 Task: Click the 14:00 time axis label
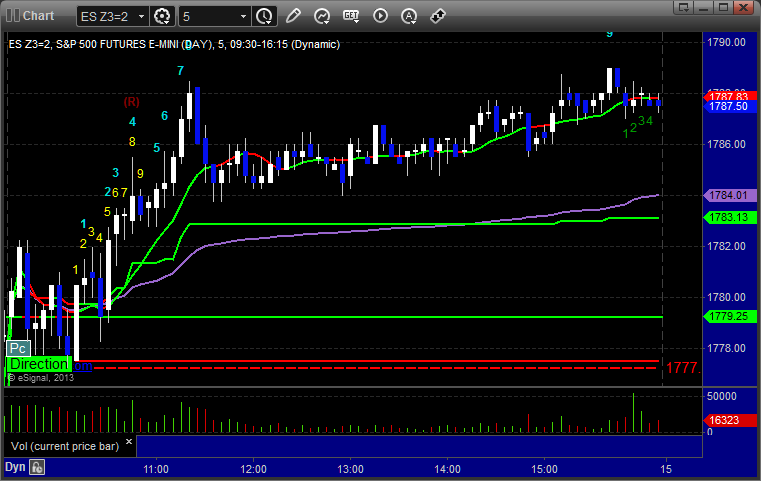[447, 469]
